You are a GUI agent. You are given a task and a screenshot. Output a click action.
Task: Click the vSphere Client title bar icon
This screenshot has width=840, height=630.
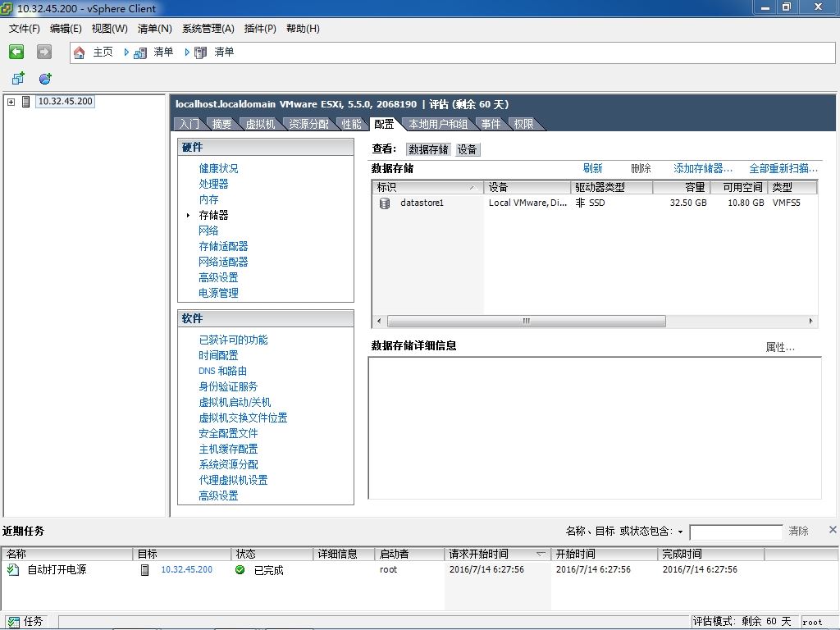pos(7,8)
